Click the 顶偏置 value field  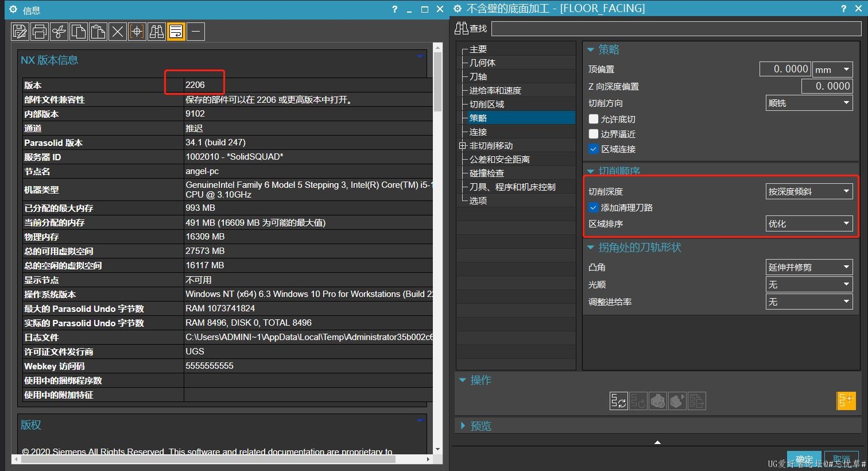pos(785,69)
